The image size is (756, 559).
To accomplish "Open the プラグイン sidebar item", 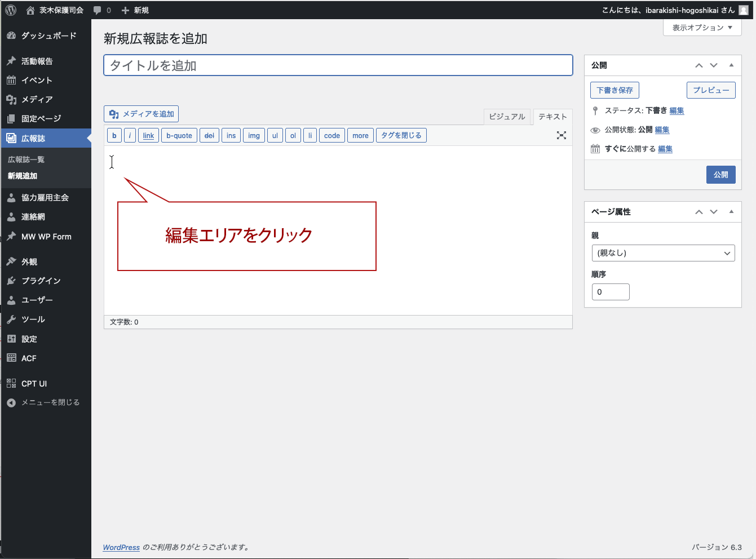I will tap(41, 281).
